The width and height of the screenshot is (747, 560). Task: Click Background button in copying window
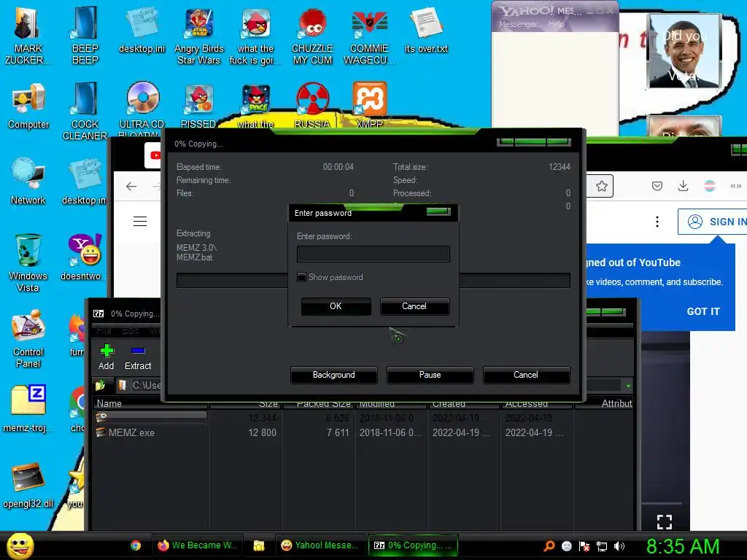tap(334, 375)
